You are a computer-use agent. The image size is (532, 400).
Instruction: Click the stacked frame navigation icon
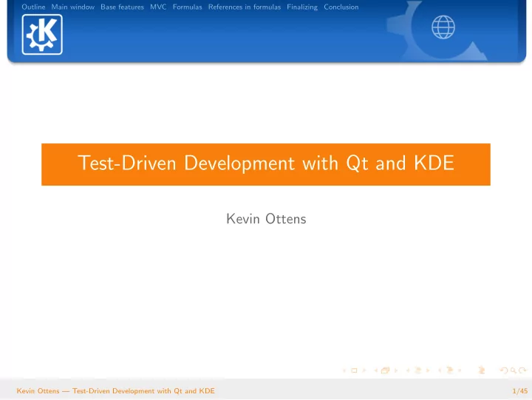(385, 370)
